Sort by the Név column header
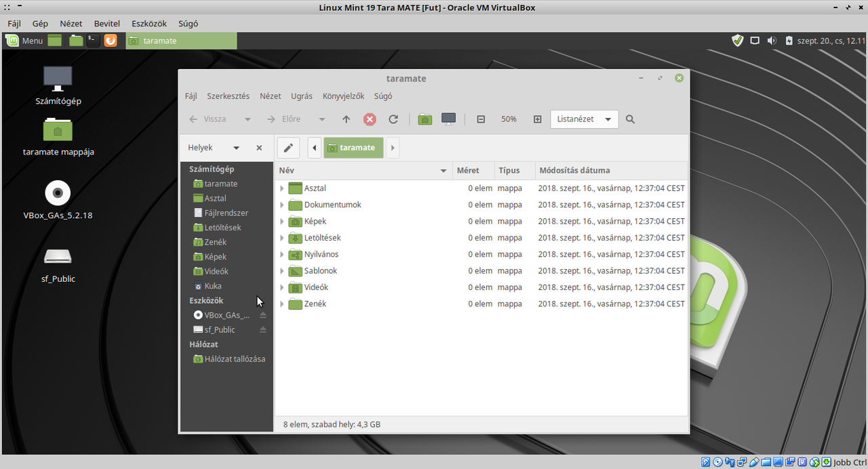 (x=363, y=171)
